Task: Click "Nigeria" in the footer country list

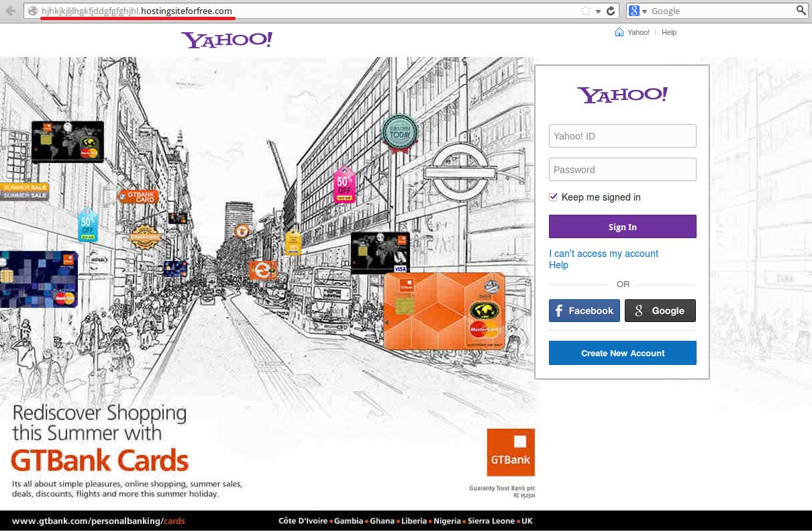Action: coord(447,521)
